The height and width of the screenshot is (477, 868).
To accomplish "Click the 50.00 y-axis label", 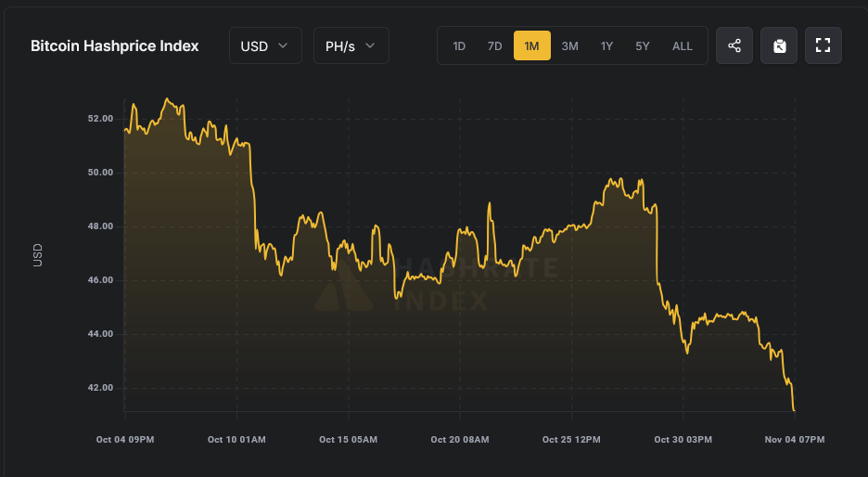I will click(100, 173).
